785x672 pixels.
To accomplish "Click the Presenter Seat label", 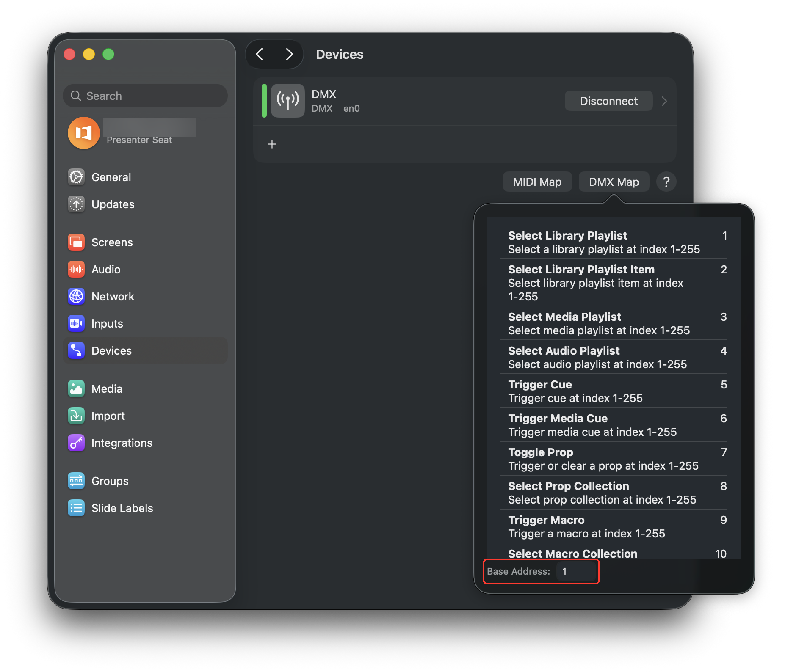I will click(x=139, y=140).
